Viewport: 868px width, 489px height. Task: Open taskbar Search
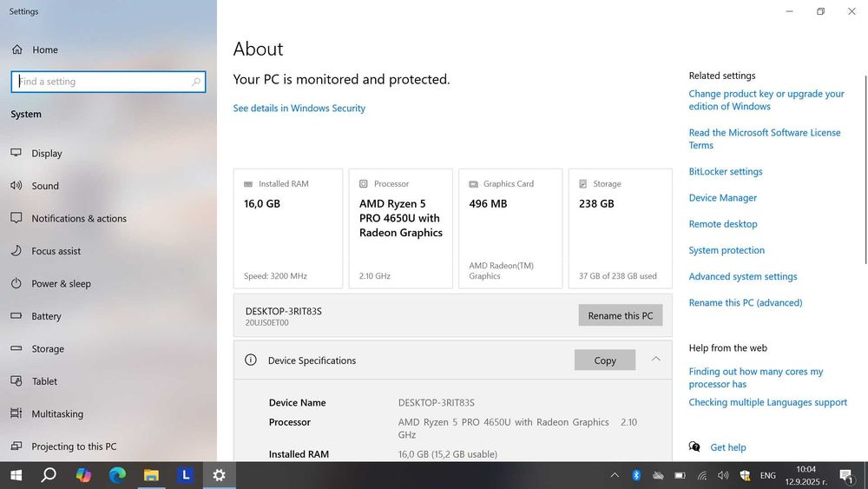(x=49, y=475)
